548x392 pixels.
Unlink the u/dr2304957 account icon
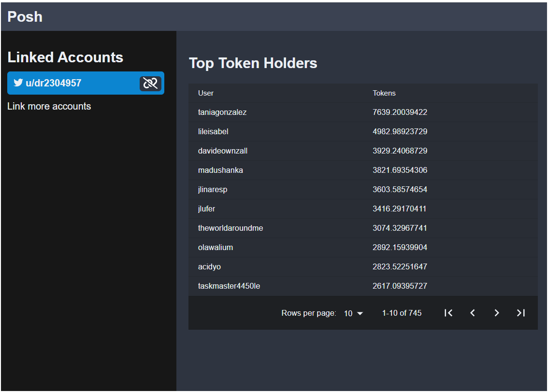(x=150, y=83)
